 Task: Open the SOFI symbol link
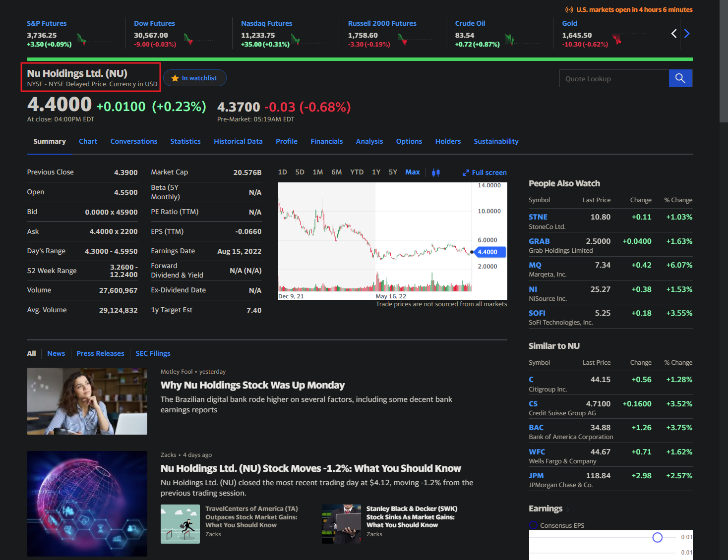(537, 313)
